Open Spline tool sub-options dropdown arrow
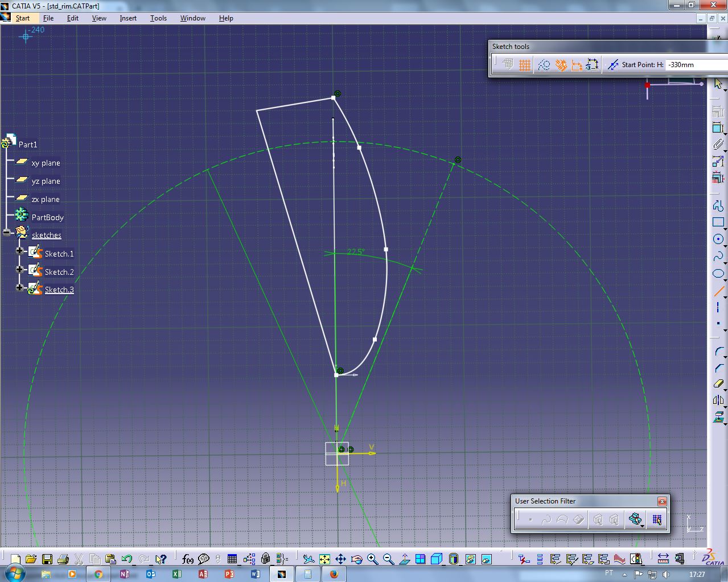This screenshot has height=582, width=728. click(725, 262)
